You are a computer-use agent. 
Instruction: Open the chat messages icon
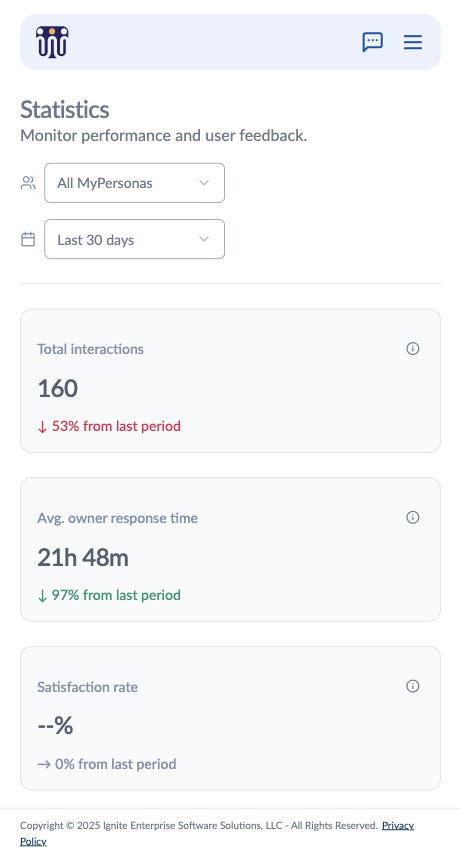tap(372, 42)
